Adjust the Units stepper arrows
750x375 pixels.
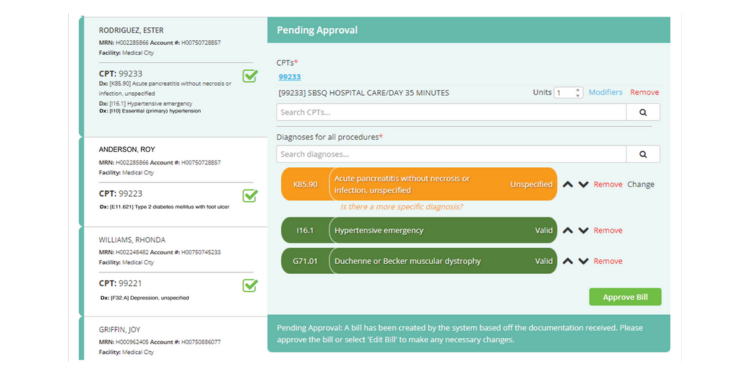coord(578,93)
